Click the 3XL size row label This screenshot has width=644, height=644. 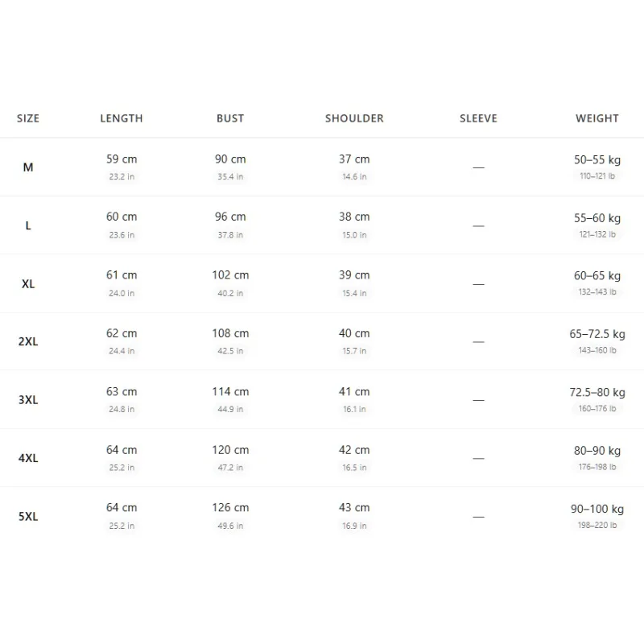(x=28, y=399)
